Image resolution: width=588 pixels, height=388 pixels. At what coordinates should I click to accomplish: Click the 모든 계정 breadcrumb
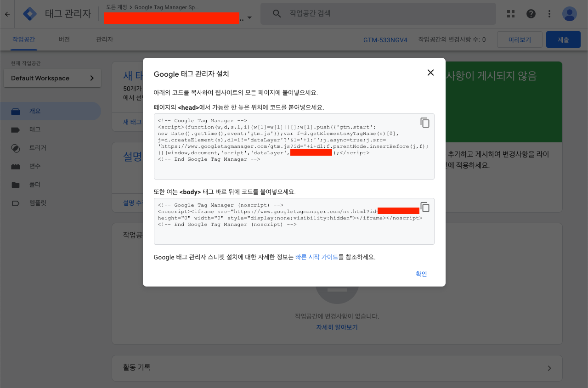pyautogui.click(x=117, y=7)
